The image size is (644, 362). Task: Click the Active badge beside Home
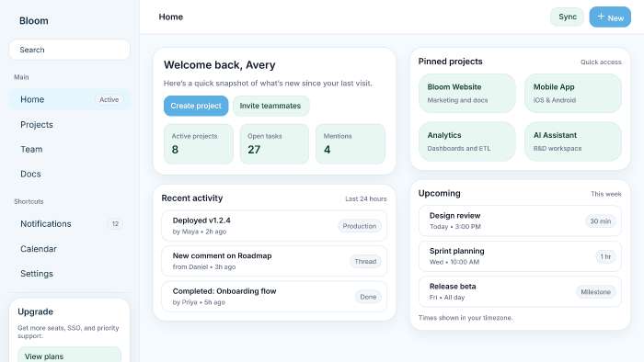click(109, 99)
